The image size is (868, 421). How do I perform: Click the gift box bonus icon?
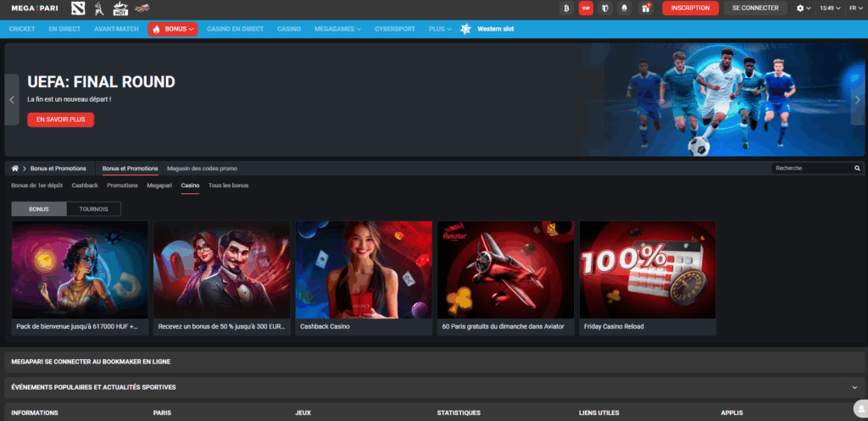645,8
